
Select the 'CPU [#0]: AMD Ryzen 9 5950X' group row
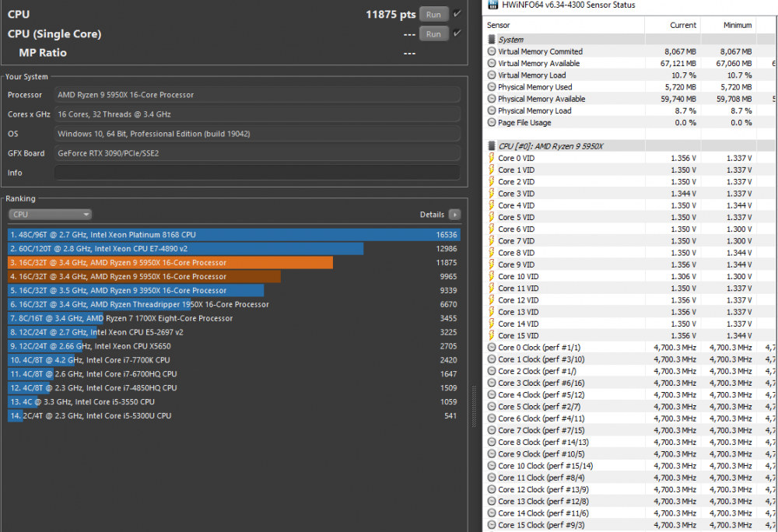pyautogui.click(x=630, y=145)
